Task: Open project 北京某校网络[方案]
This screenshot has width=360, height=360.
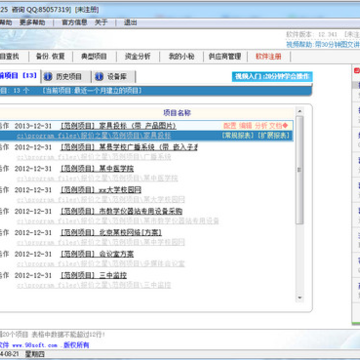Action: (111, 233)
